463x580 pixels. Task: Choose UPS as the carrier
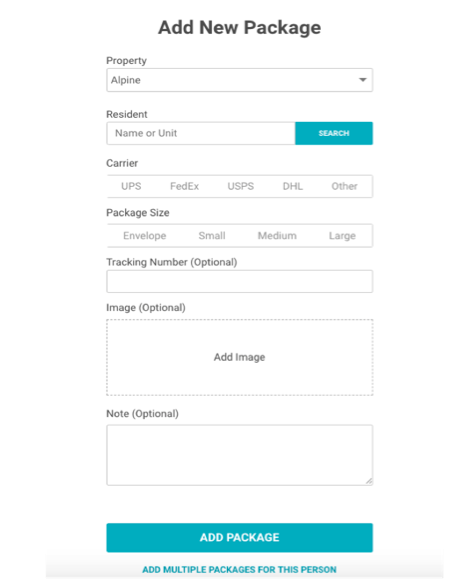tap(131, 186)
